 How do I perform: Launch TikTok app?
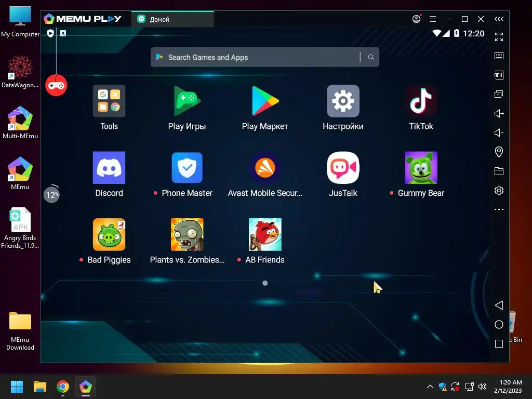[421, 101]
